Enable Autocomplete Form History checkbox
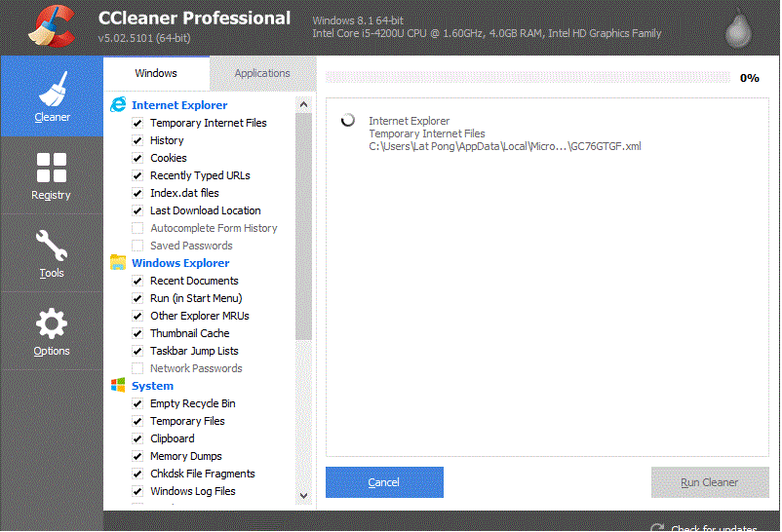 click(x=137, y=228)
